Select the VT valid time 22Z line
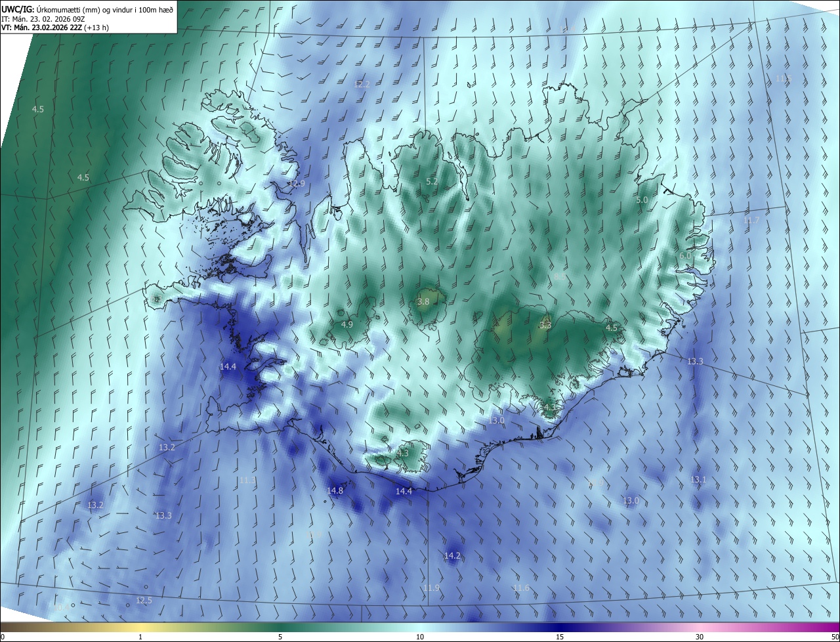840x642 pixels. click(x=56, y=28)
